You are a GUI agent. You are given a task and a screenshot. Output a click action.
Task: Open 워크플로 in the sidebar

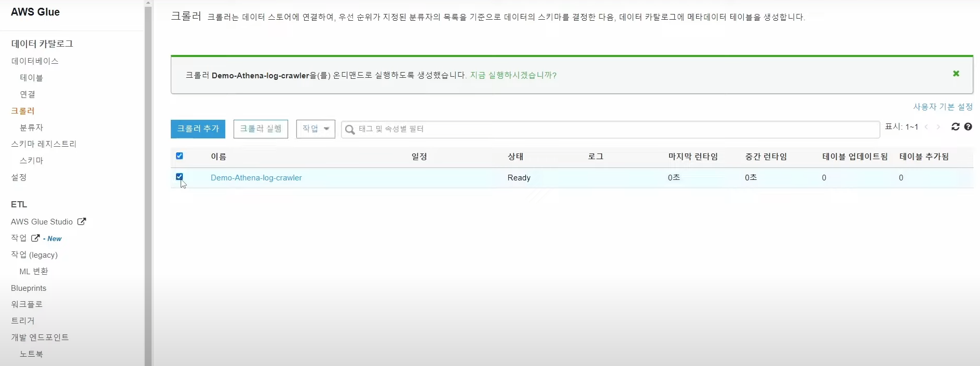click(27, 304)
